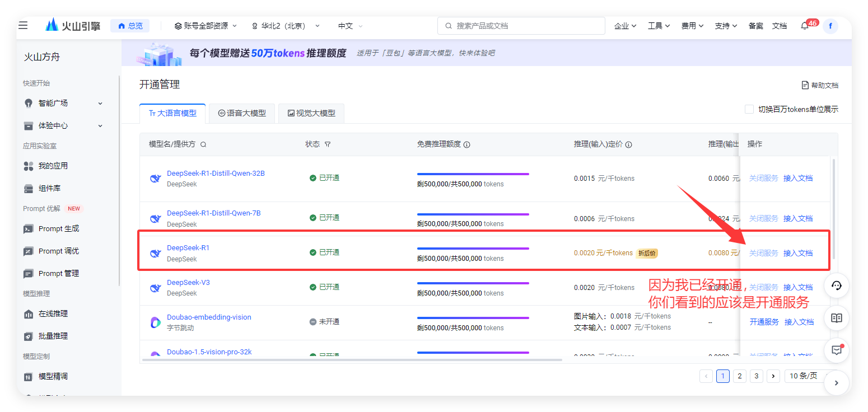Image resolution: width=868 pixels, height=412 pixels.
Task: Open the 中文 language dropdown
Action: coord(351,26)
